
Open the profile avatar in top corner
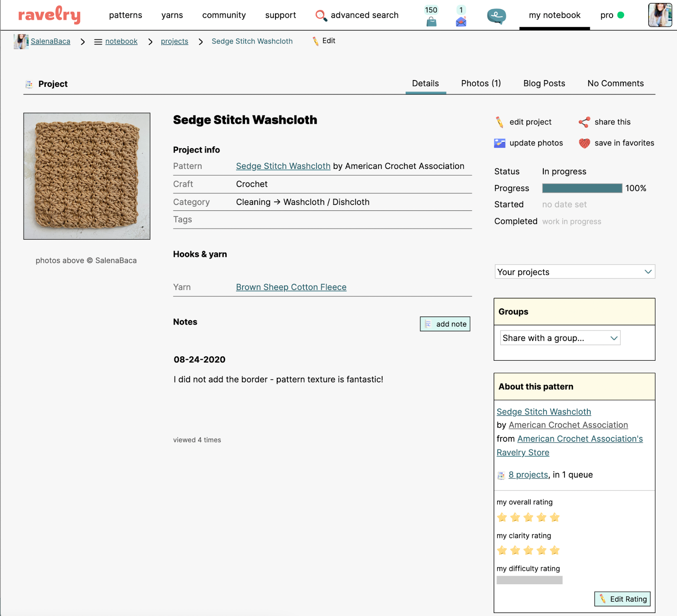[x=660, y=15]
